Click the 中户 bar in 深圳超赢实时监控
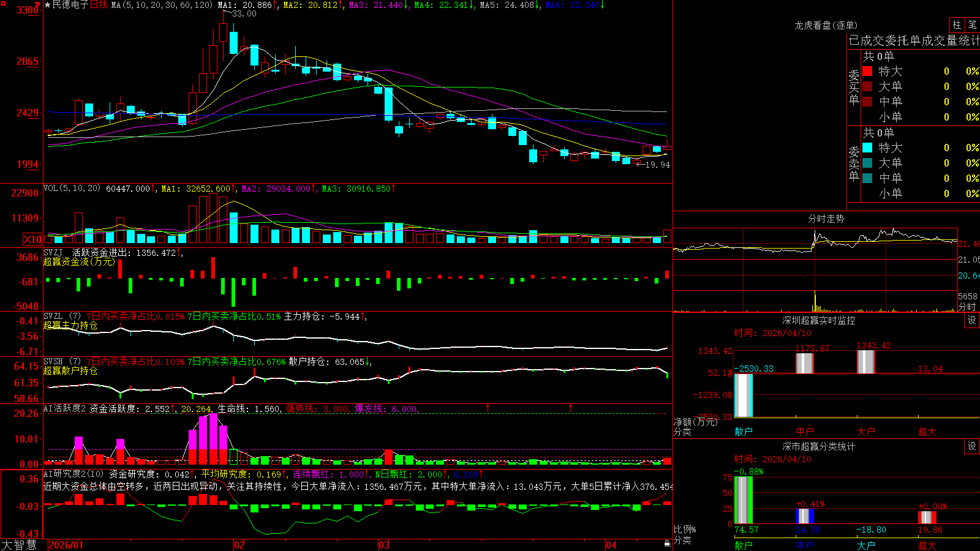Viewport: 980px width, 551px height. (805, 363)
